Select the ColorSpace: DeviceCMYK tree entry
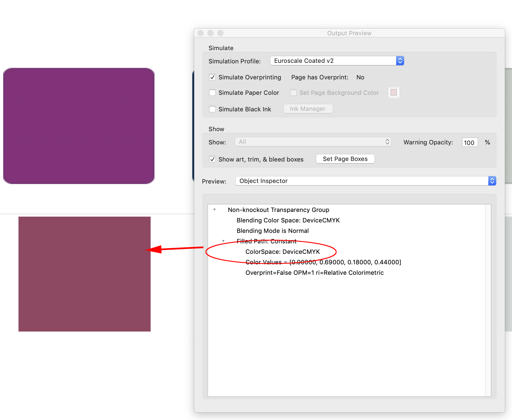The image size is (512, 420). 282,252
